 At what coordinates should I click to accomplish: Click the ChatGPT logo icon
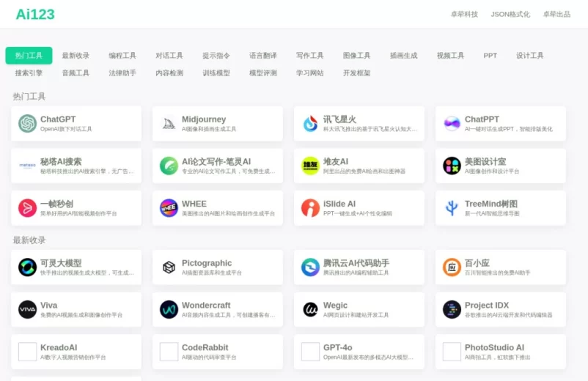click(27, 124)
